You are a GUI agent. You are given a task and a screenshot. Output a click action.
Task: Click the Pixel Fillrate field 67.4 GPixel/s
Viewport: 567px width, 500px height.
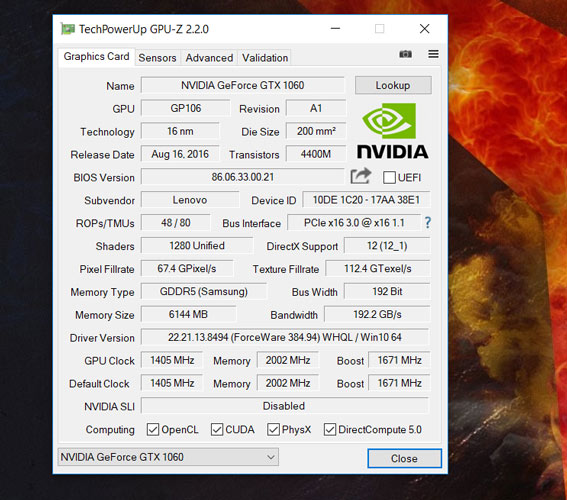(x=187, y=269)
